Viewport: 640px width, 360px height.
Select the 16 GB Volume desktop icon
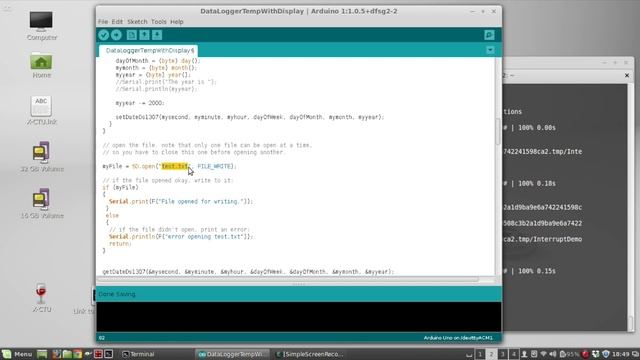pos(42,203)
